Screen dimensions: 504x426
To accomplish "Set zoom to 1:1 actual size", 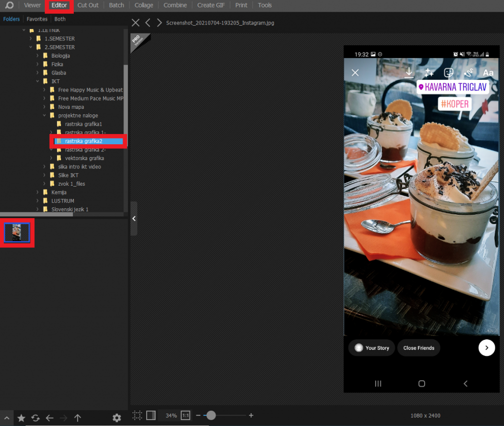I will 186,415.
